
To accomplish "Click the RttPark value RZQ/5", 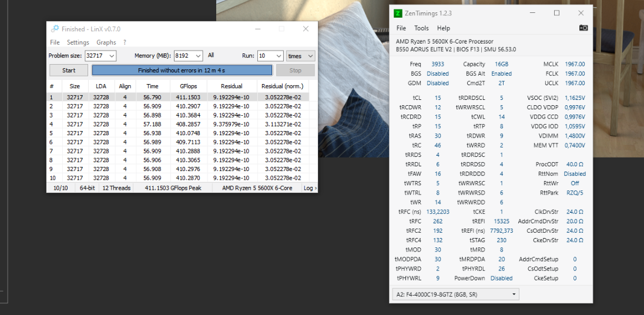I will [575, 193].
